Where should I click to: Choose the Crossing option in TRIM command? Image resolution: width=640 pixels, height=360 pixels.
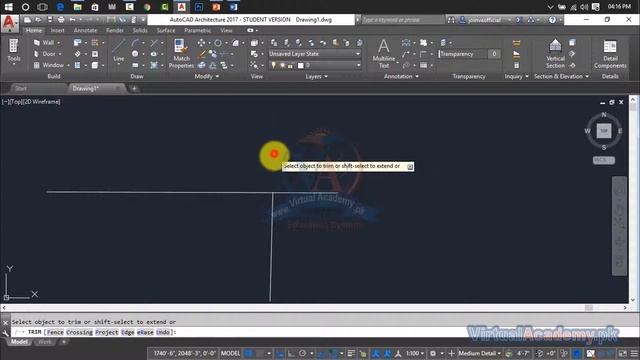click(x=79, y=332)
